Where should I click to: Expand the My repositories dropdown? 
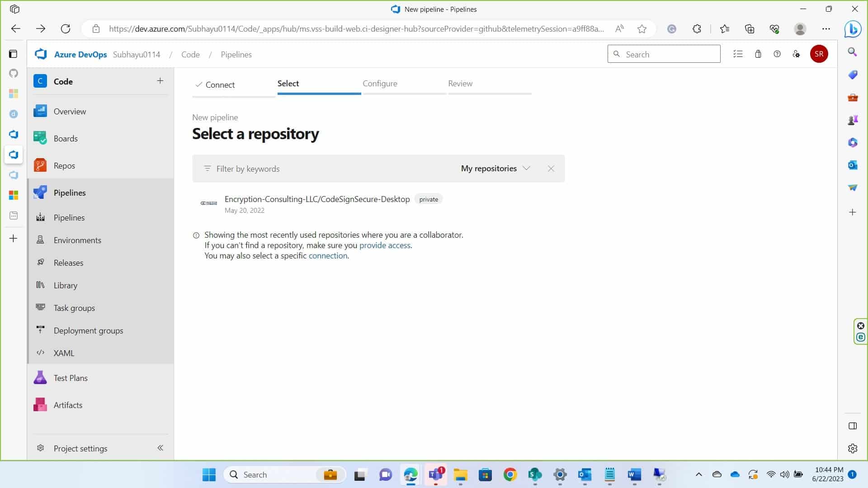click(x=495, y=169)
